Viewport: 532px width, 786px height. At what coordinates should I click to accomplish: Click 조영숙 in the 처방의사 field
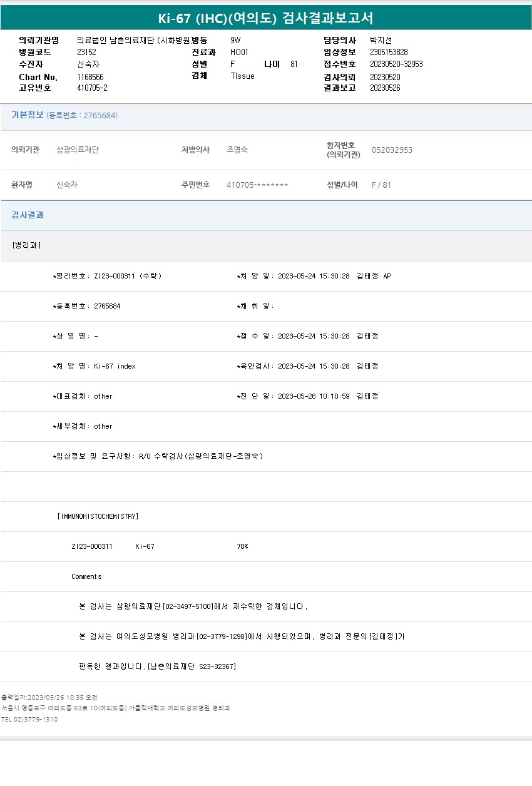point(237,150)
